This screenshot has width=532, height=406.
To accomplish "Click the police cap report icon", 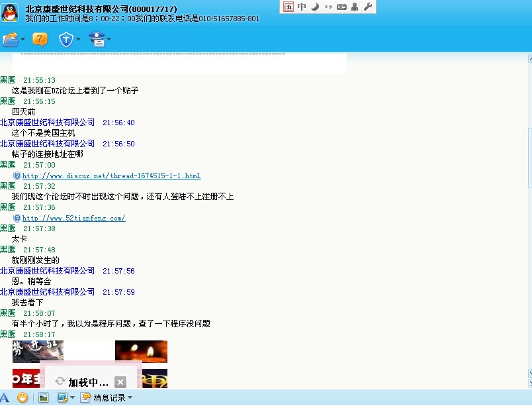I will [x=97, y=39].
